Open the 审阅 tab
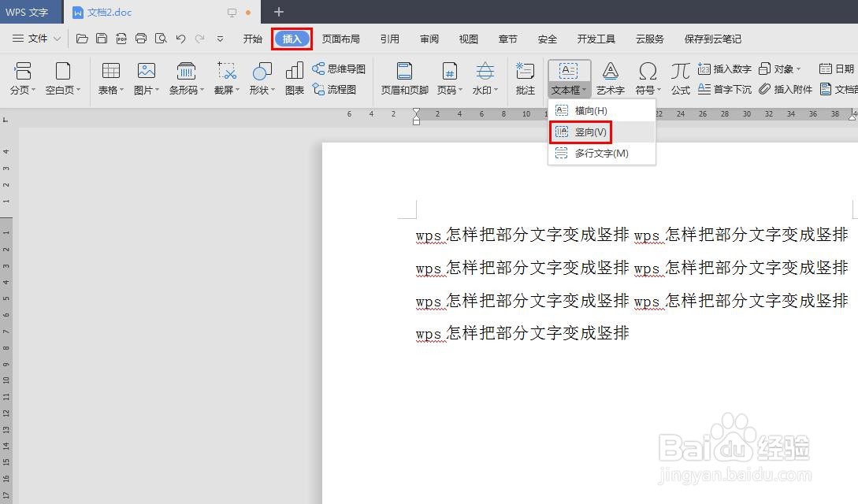The width and height of the screenshot is (858, 504). click(x=429, y=39)
